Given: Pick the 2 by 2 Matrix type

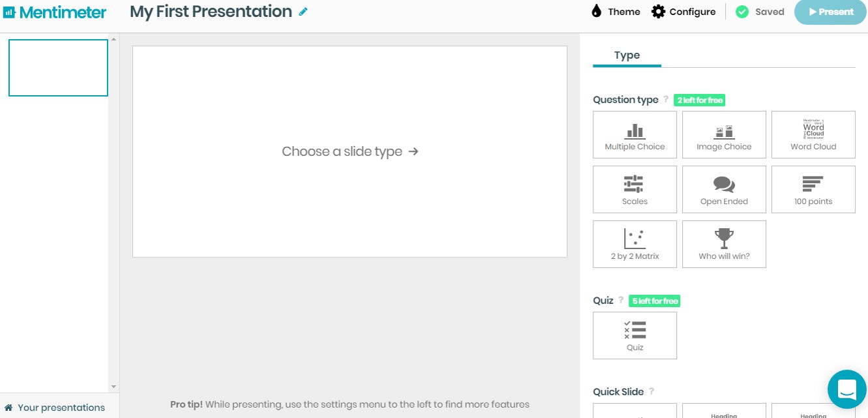Looking at the screenshot, I should (x=635, y=245).
